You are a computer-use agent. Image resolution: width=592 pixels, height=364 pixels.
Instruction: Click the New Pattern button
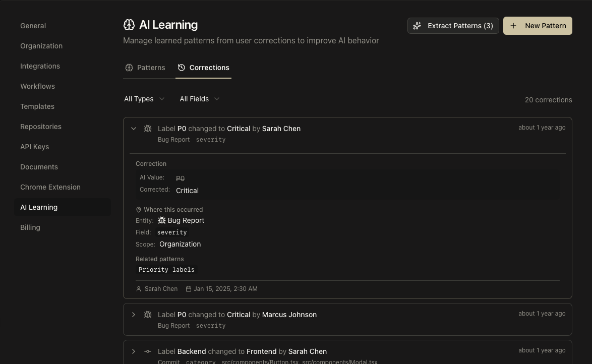538,26
